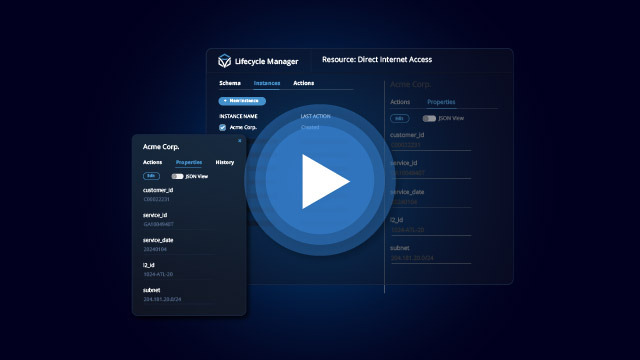
Task: Select Actions tab in Acme Corp. popup
Action: [x=152, y=162]
